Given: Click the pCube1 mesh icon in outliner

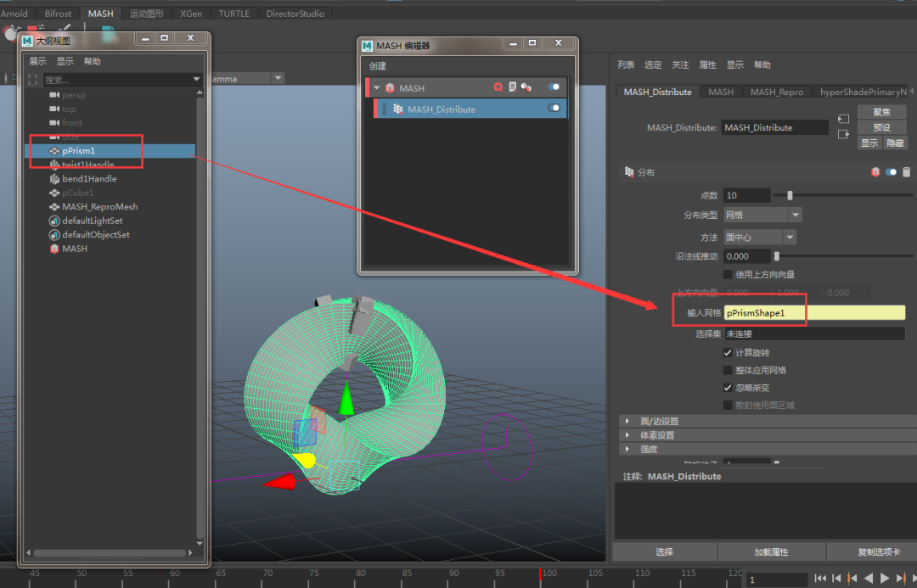Looking at the screenshot, I should [x=54, y=193].
